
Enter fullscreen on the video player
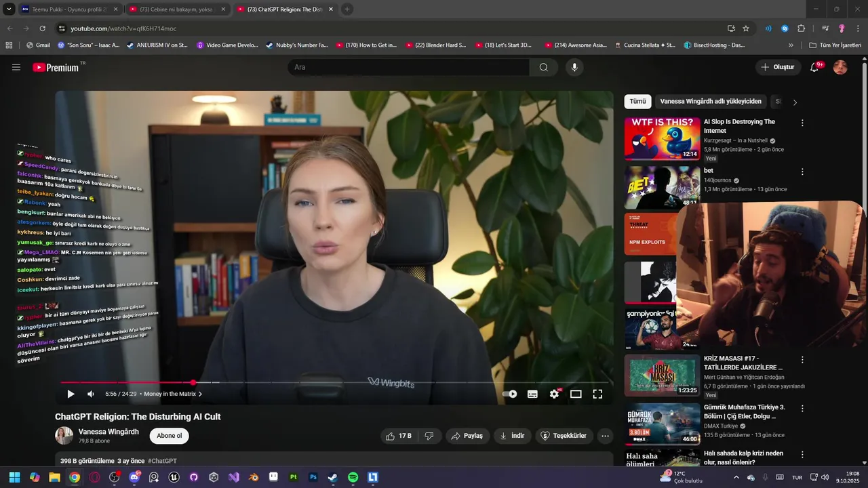(x=597, y=394)
